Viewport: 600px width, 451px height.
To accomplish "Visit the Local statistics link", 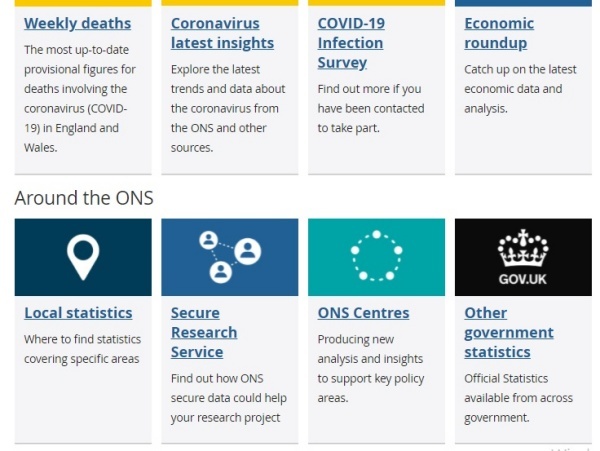I will 78,313.
